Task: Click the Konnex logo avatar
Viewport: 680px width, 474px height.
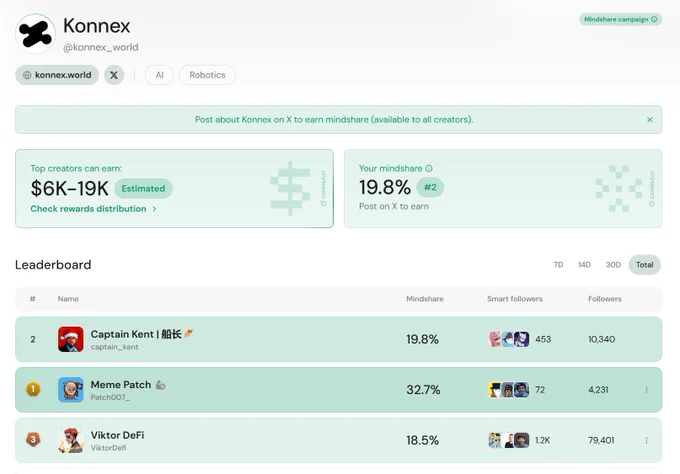Action: [35, 34]
